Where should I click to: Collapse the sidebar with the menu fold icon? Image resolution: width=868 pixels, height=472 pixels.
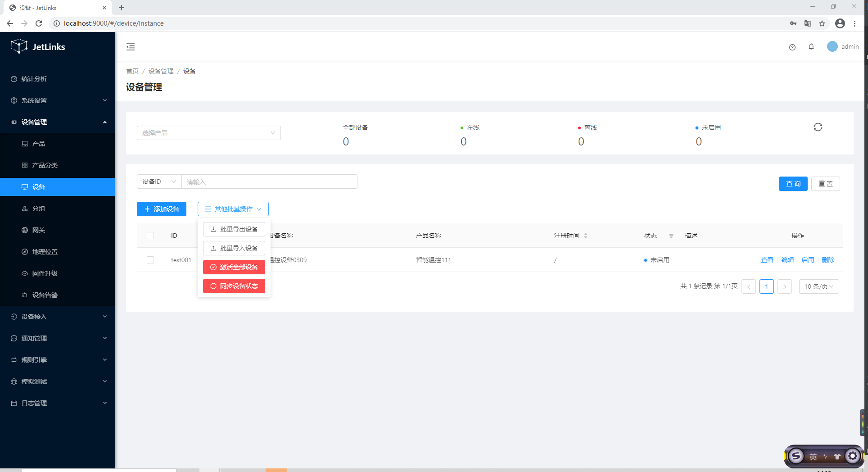(131, 47)
